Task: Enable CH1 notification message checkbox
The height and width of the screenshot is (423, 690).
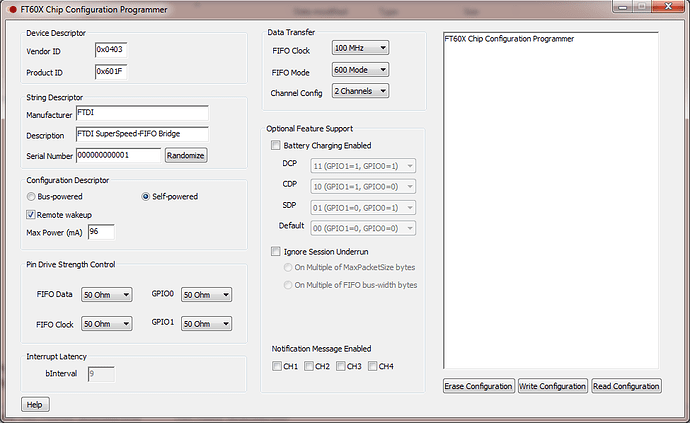Action: coord(277,366)
